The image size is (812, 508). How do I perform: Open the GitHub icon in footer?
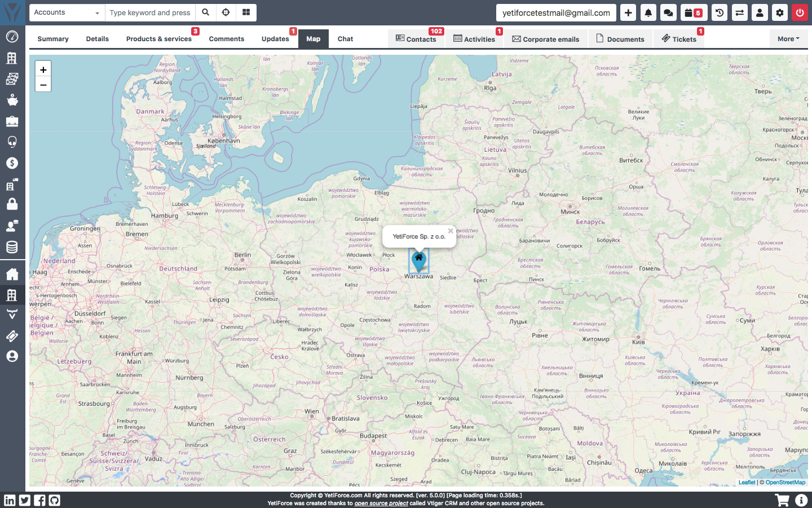point(54,500)
